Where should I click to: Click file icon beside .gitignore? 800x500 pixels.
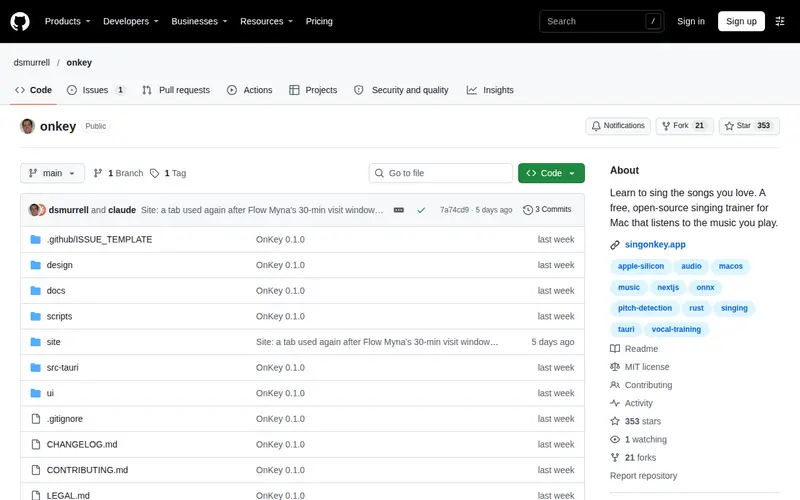(36, 418)
